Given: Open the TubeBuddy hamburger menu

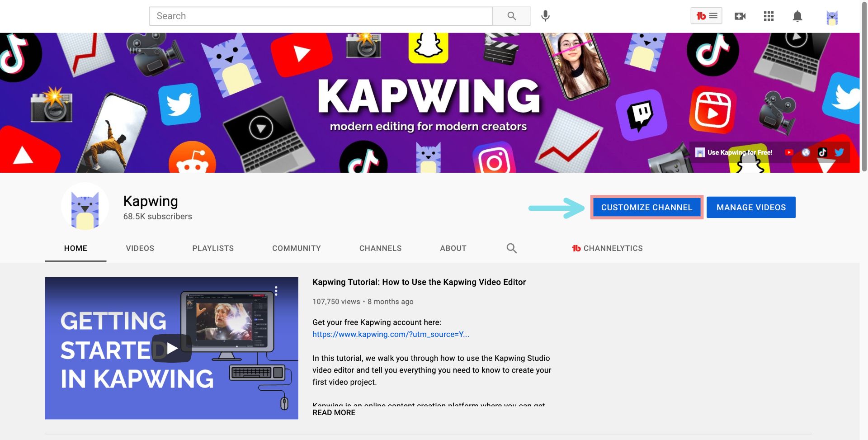Looking at the screenshot, I should pos(712,15).
